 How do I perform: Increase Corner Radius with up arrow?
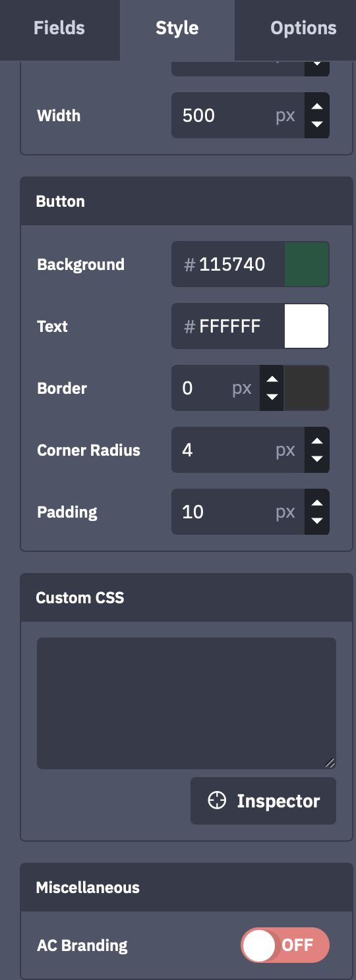tap(317, 441)
